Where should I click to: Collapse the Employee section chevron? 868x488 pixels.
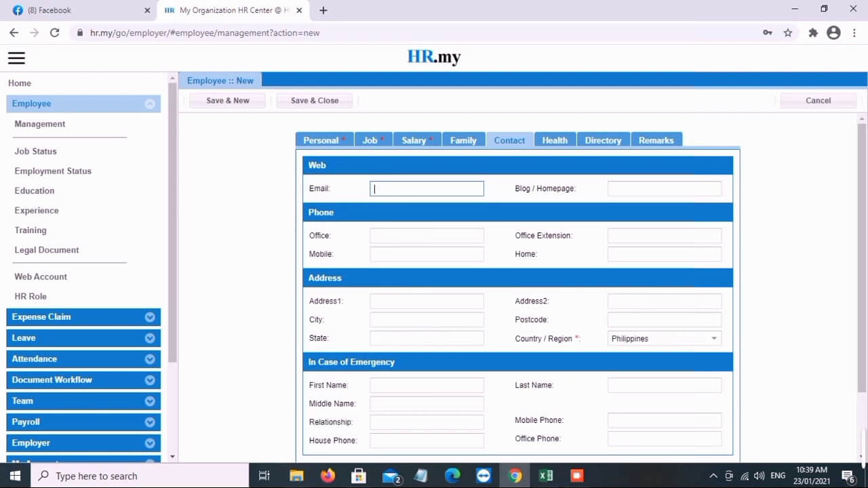point(150,103)
